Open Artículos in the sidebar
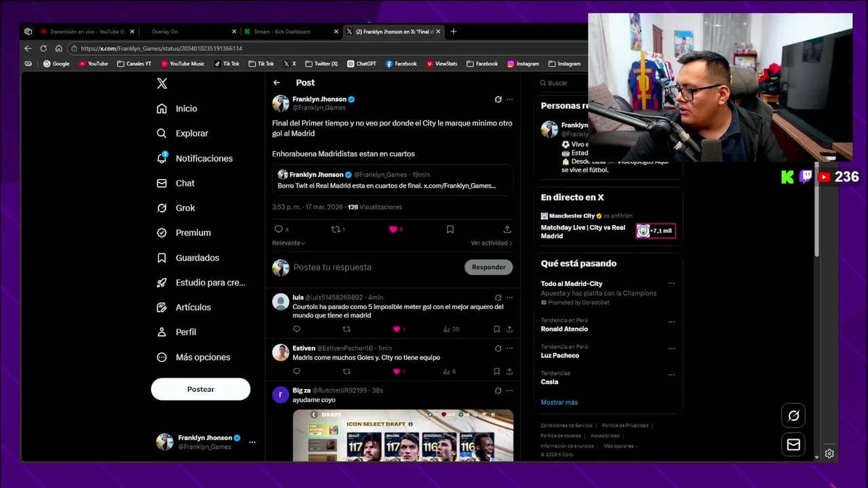This screenshot has height=488, width=868. 184,307
